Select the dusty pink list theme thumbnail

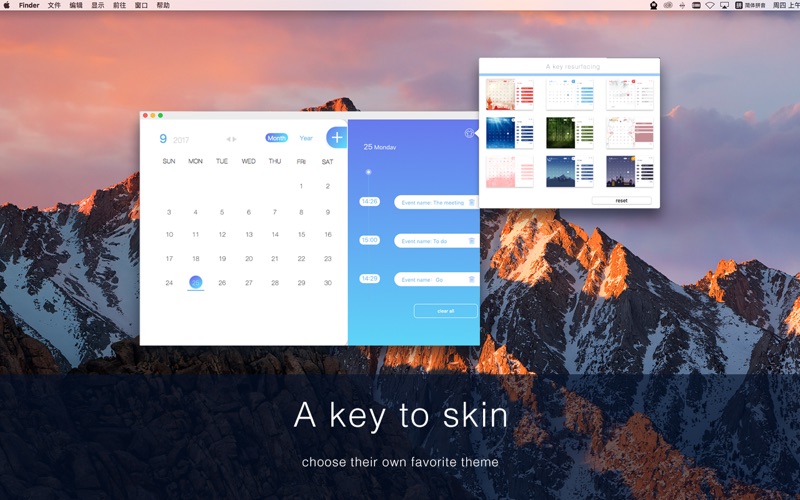point(630,133)
